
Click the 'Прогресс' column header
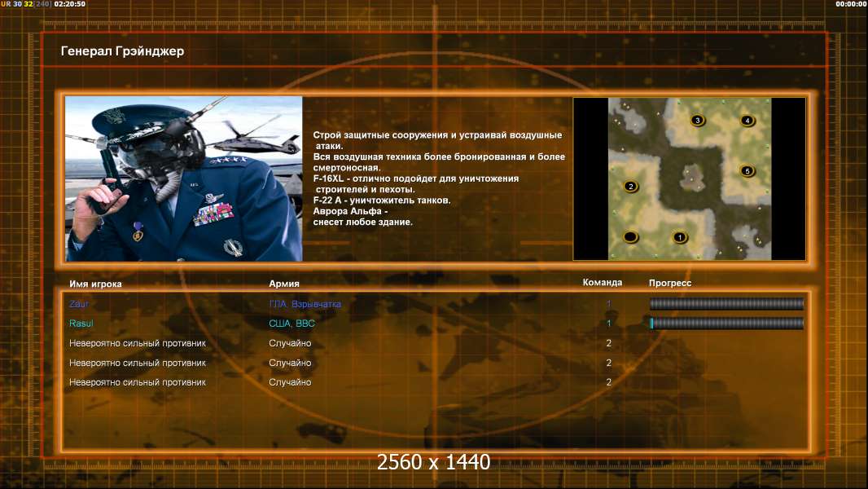click(x=670, y=283)
